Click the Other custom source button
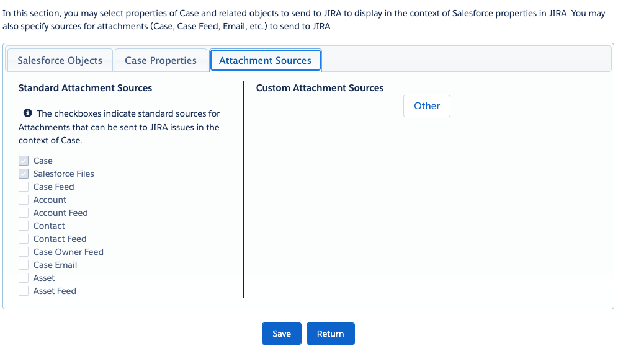The height and width of the screenshot is (364, 618). click(427, 106)
